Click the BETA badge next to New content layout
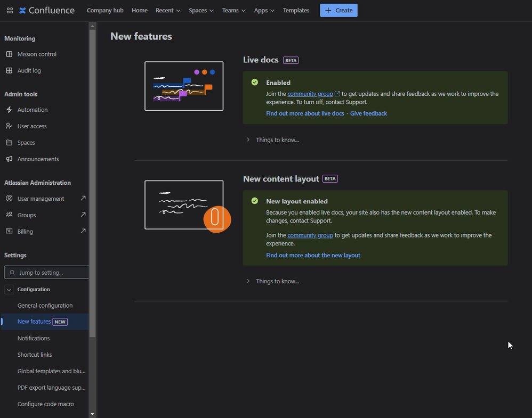Image resolution: width=532 pixels, height=418 pixels. pyautogui.click(x=330, y=179)
